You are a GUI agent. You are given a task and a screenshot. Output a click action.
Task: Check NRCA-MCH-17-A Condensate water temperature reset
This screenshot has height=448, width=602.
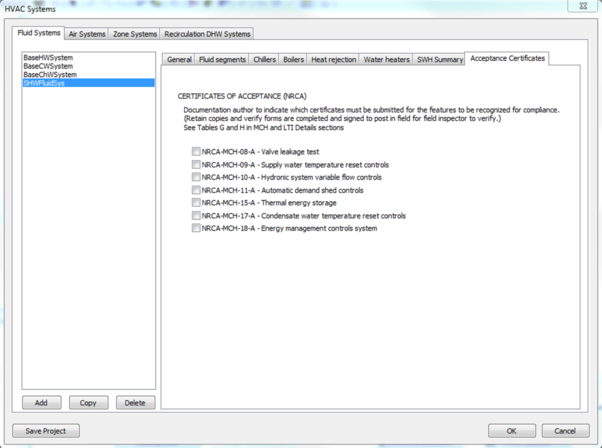[x=197, y=216]
